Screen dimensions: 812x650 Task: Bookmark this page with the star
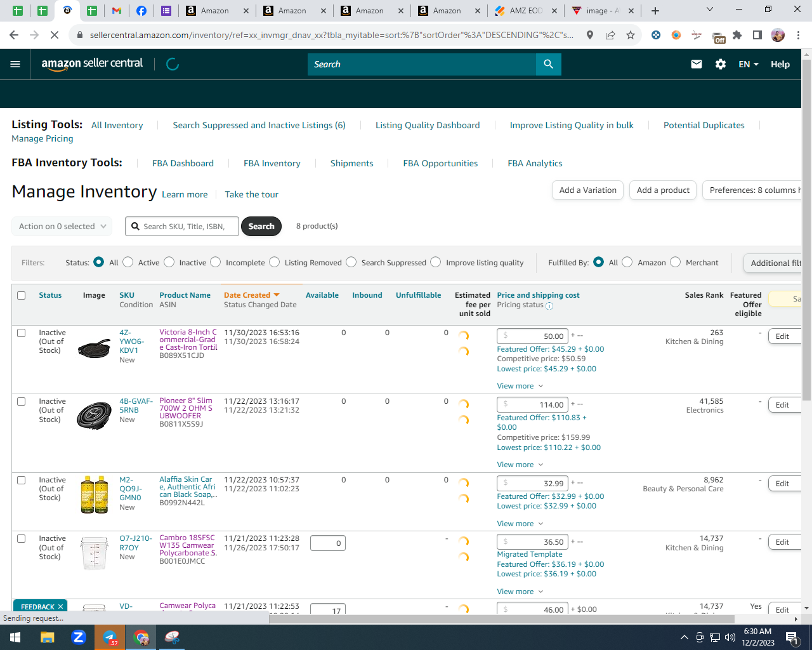click(631, 35)
